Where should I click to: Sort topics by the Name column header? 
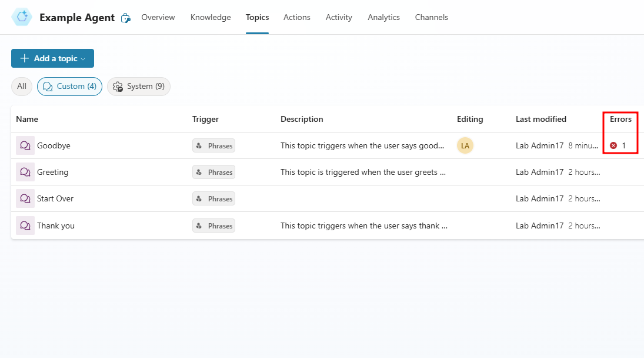[x=26, y=119]
